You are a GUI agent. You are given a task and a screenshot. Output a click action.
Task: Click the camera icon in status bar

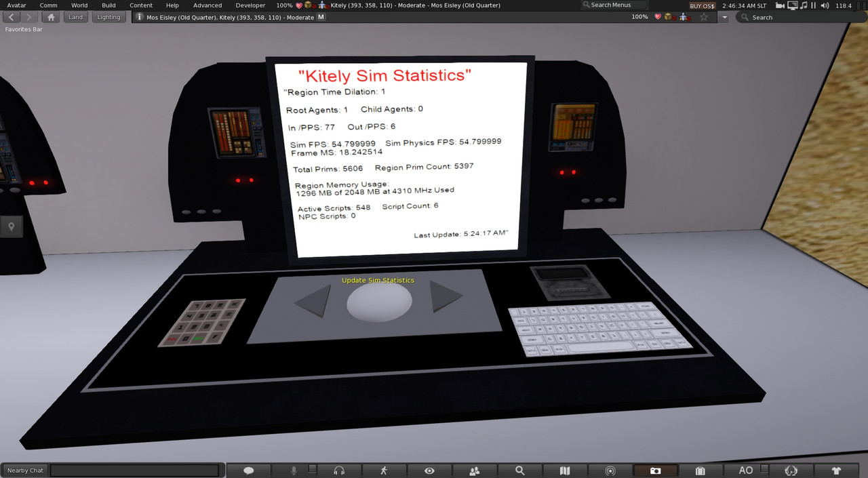coord(779,5)
